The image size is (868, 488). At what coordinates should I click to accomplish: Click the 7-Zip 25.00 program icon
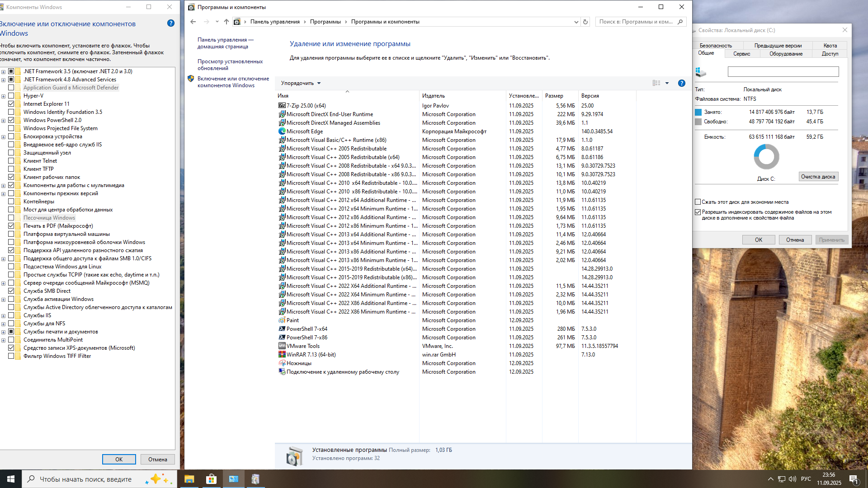tap(282, 106)
